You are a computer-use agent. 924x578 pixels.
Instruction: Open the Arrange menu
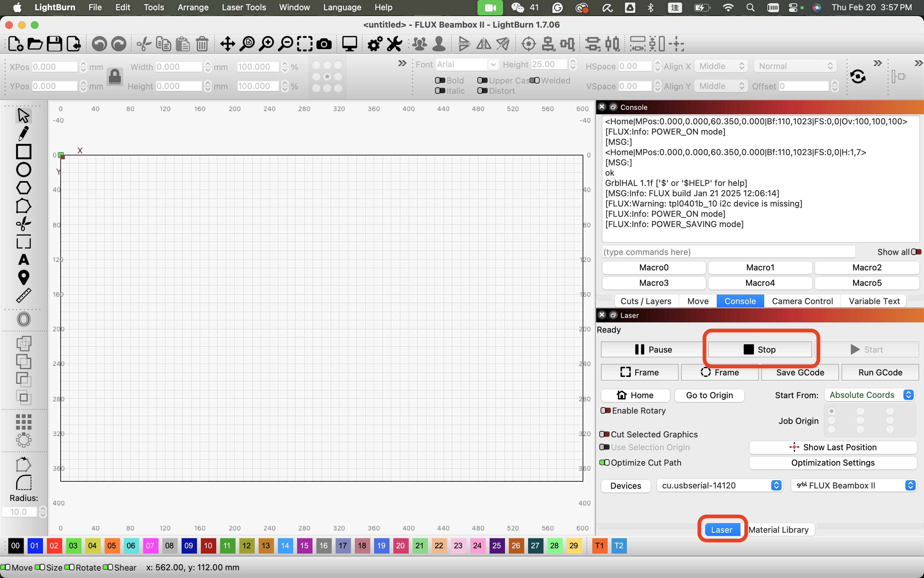pos(193,7)
